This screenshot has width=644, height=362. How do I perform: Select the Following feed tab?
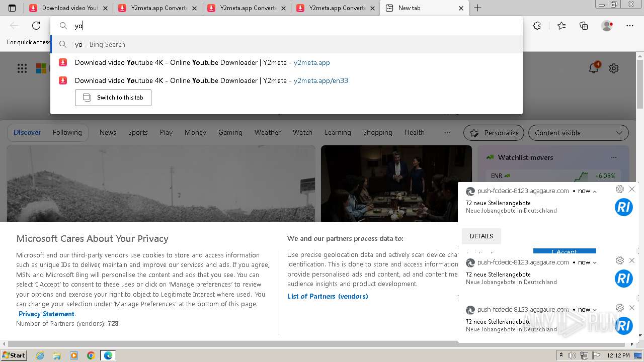tap(67, 132)
